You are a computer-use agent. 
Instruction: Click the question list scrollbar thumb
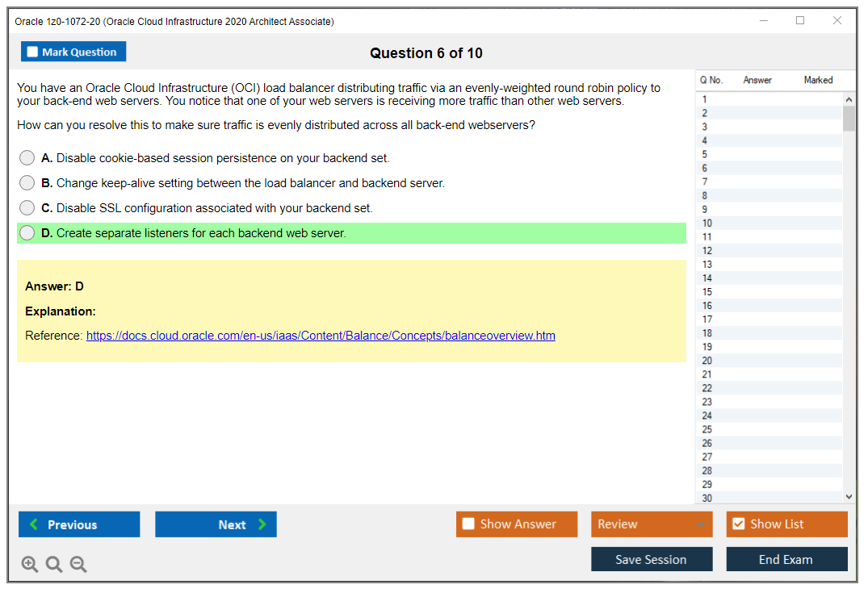point(849,119)
